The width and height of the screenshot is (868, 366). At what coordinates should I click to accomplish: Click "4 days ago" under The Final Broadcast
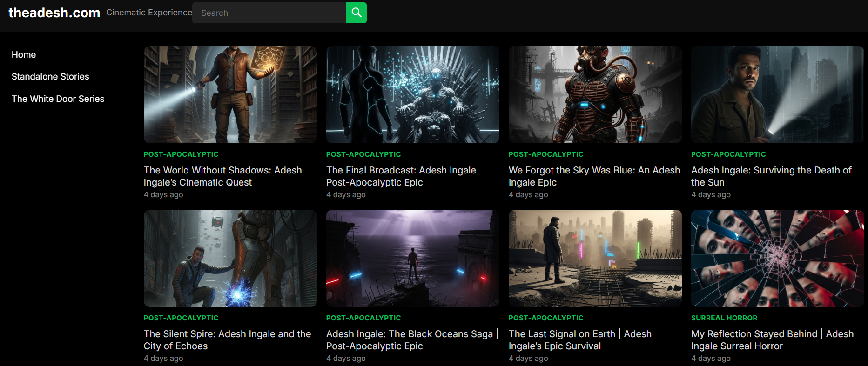coord(346,194)
